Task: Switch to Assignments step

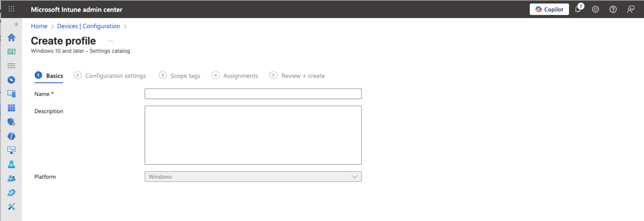Action: (x=235, y=76)
